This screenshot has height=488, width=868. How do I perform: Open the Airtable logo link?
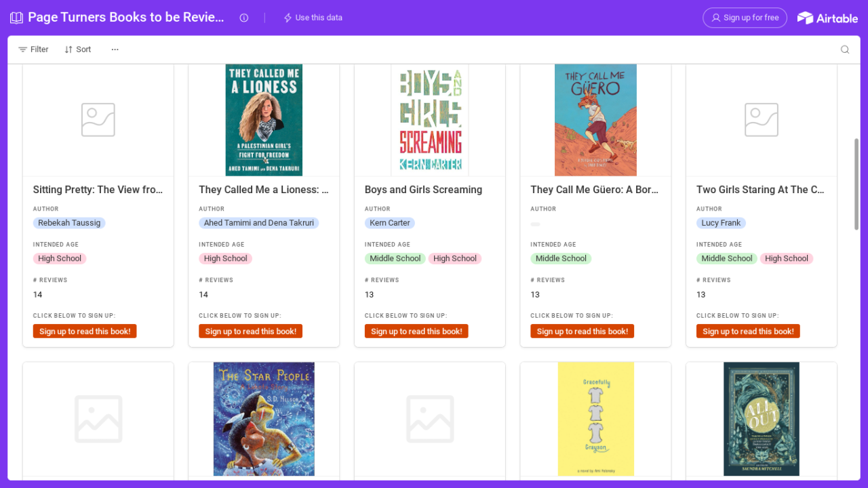point(827,18)
